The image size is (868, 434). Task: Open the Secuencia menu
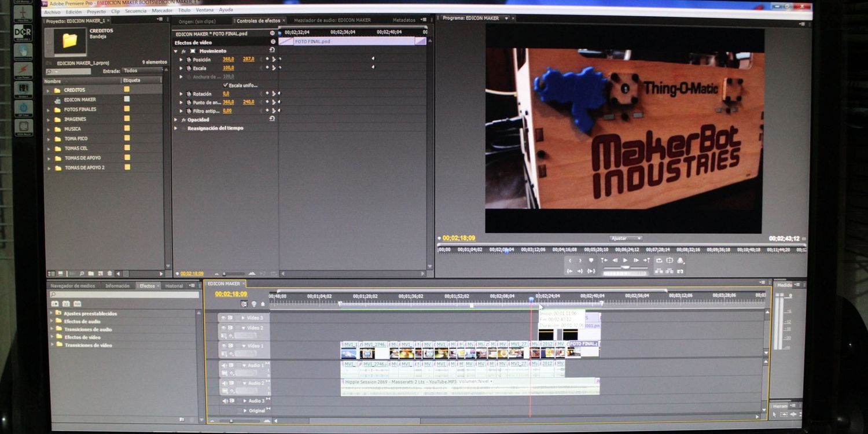(135, 11)
